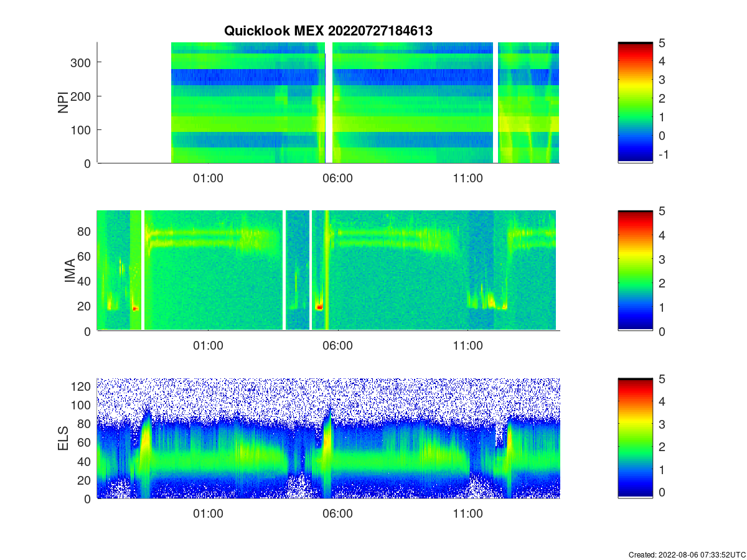Click the ELS spectrogram plot area
The width and height of the screenshot is (747, 560).
point(328,438)
